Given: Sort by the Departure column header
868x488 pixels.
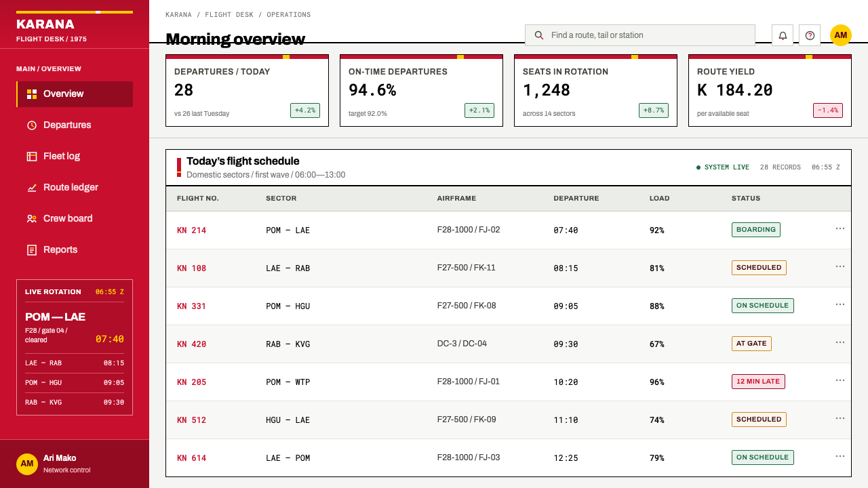Looking at the screenshot, I should pyautogui.click(x=576, y=199).
